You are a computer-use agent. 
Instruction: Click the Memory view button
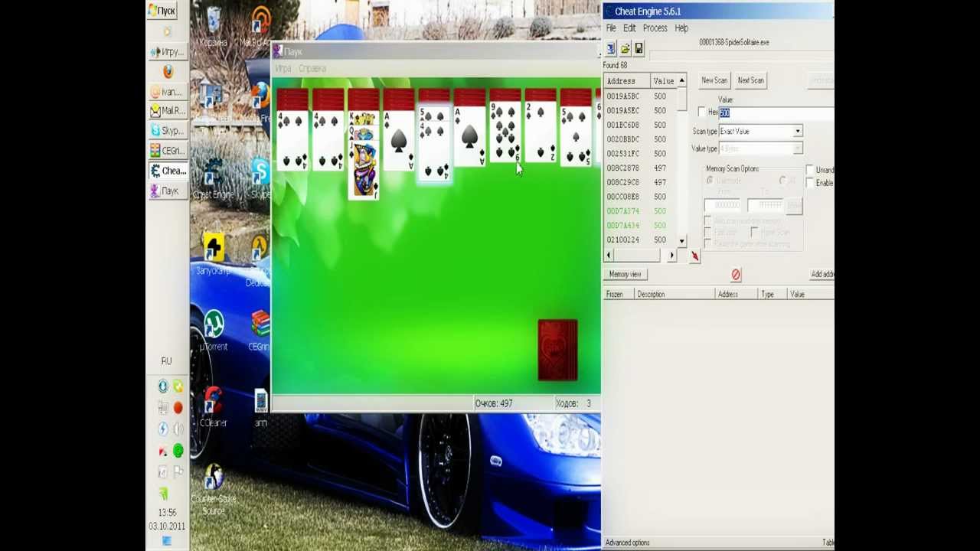click(x=626, y=274)
